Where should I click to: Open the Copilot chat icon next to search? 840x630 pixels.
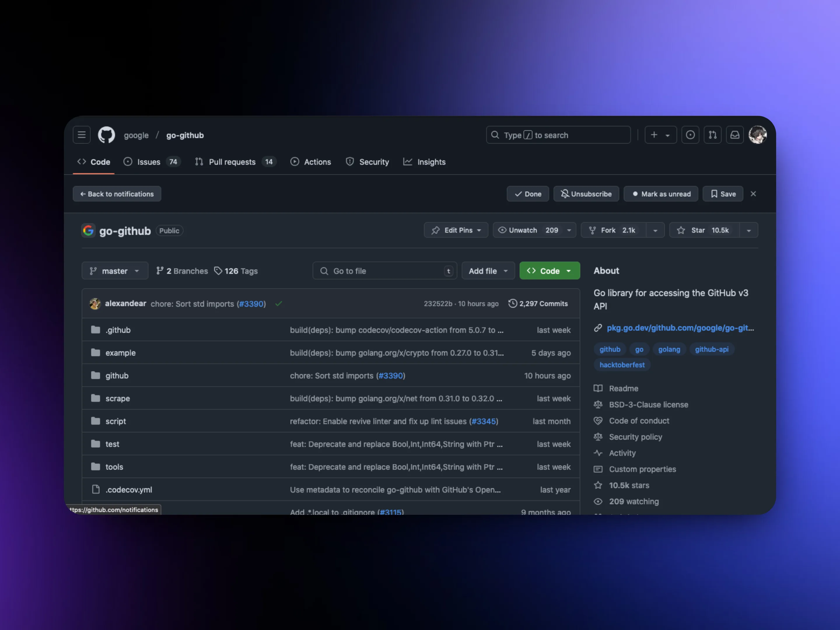pos(660,135)
